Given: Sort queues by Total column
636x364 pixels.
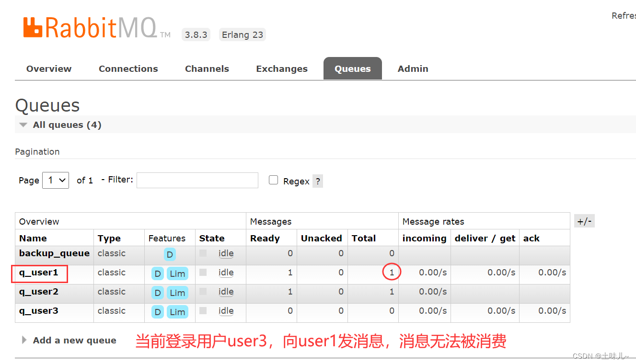Looking at the screenshot, I should point(364,238).
